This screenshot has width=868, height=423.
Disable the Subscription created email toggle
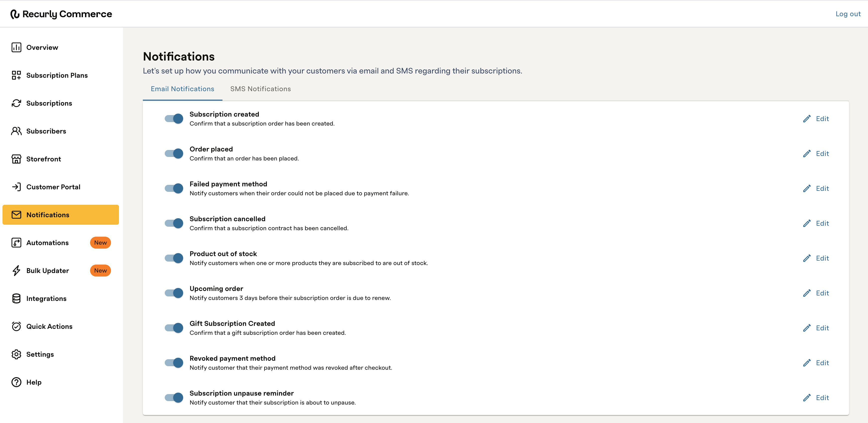(174, 119)
